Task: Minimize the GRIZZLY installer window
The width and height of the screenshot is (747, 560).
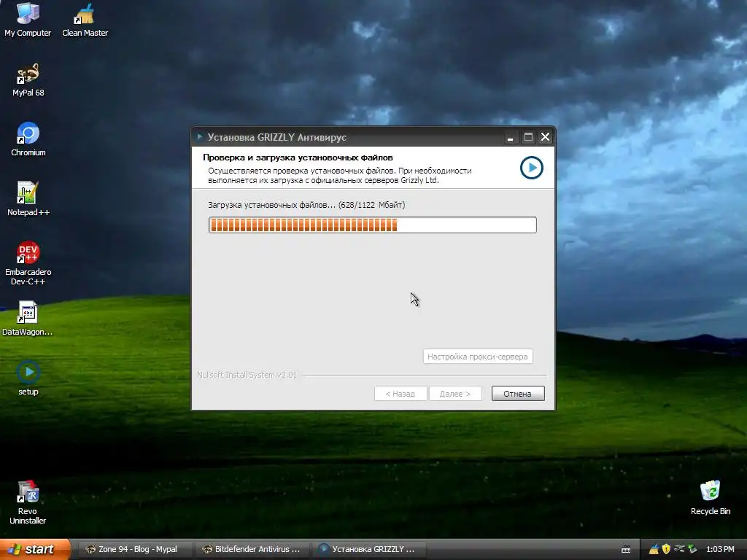Action: coord(510,138)
